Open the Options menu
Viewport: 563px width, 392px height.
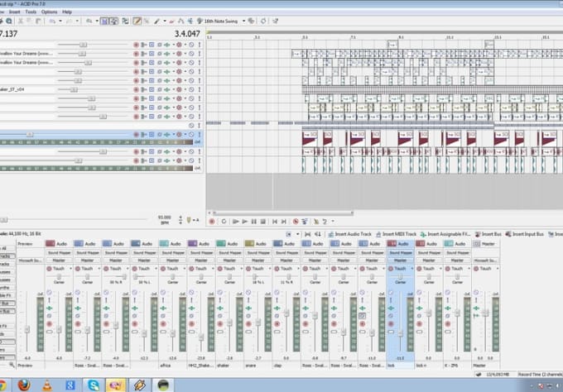click(49, 12)
